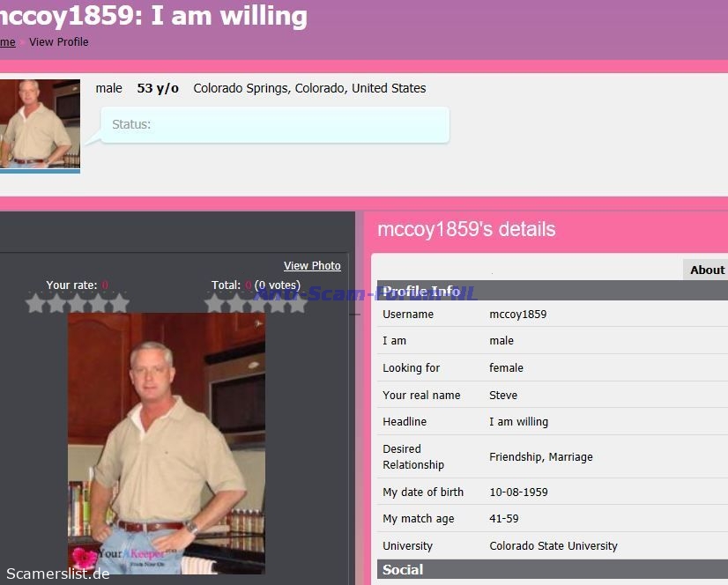Image resolution: width=728 pixels, height=585 pixels.
Task: Give five stars under Your rate
Action: tap(119, 303)
